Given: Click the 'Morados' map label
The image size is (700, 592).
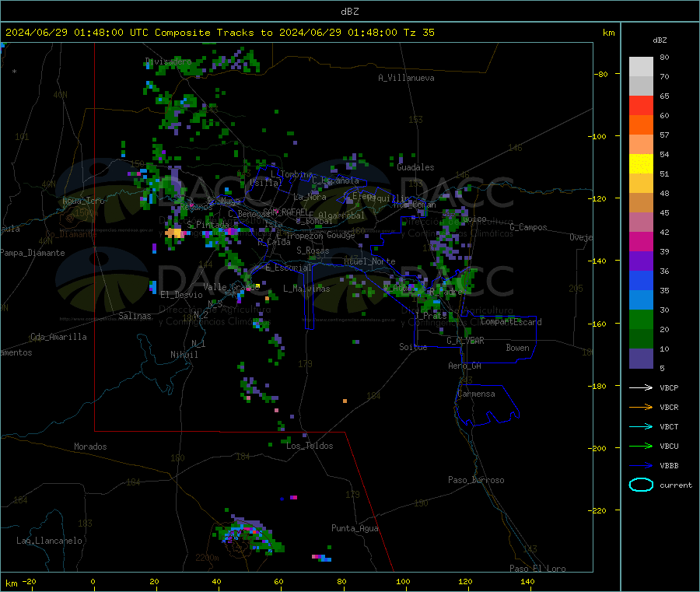Looking at the screenshot, I should 90,447.
